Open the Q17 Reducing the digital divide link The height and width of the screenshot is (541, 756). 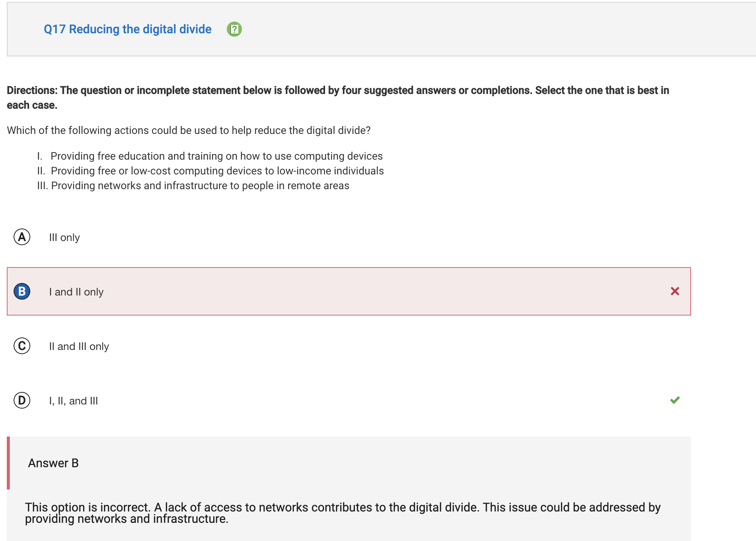click(x=128, y=29)
